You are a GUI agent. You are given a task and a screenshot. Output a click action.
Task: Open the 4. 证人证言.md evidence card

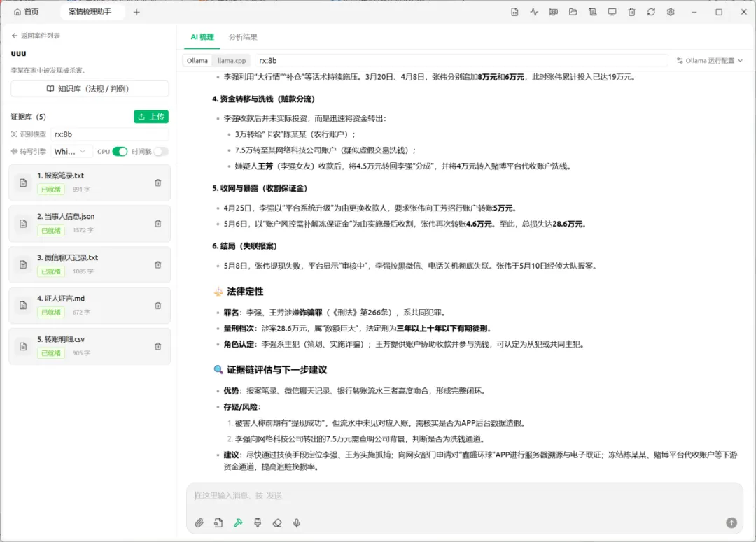coord(90,306)
